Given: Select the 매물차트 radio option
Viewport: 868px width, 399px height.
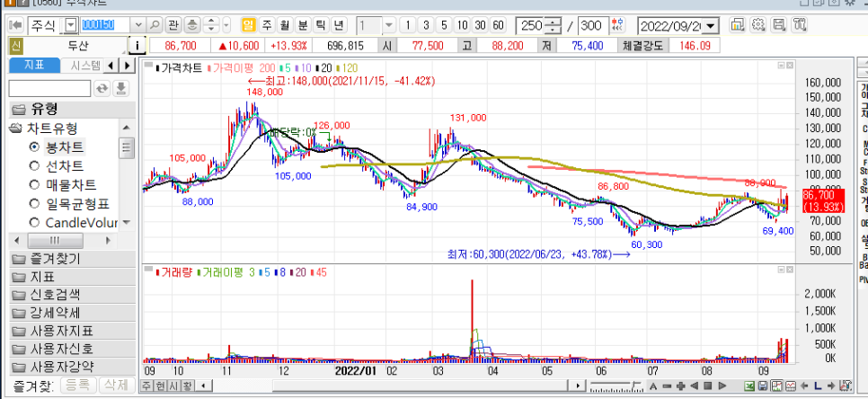Looking at the screenshot, I should point(34,184).
